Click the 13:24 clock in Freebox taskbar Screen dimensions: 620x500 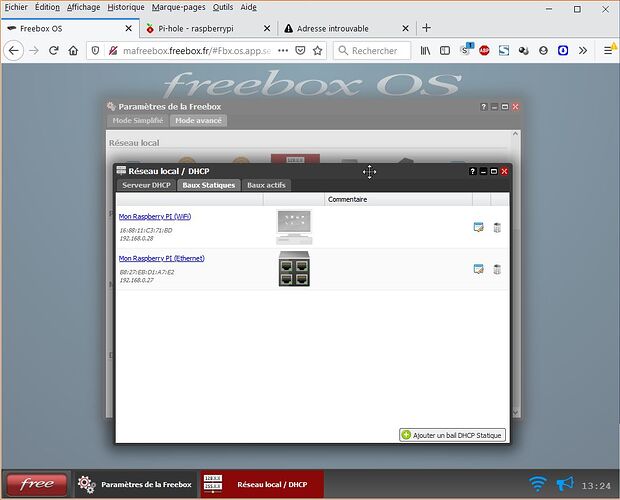coord(596,486)
